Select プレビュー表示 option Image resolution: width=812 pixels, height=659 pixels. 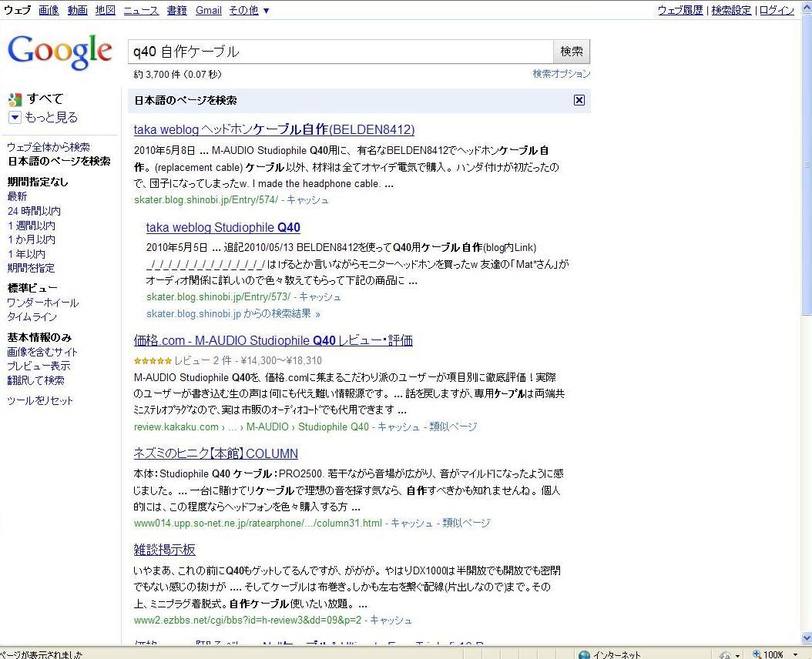tap(39, 366)
